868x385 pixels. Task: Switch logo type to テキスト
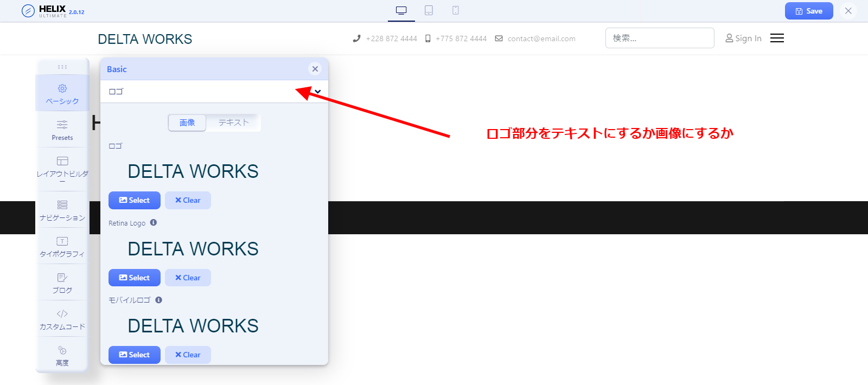[x=233, y=123]
